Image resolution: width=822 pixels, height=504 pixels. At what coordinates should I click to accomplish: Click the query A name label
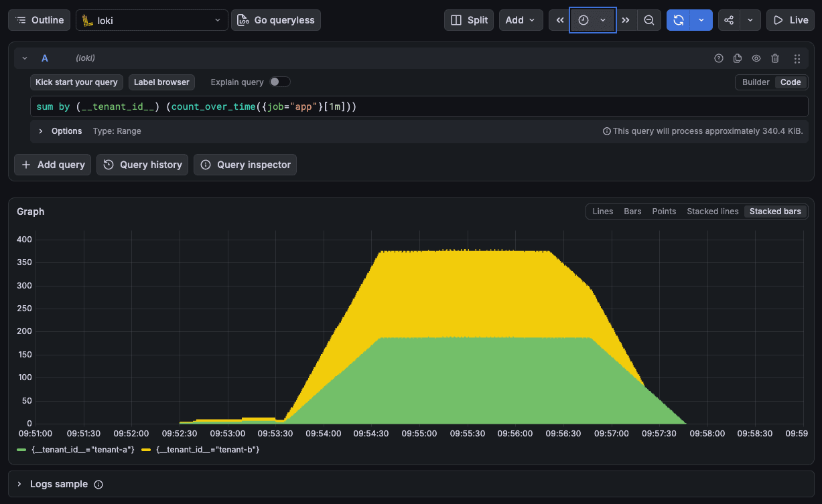(x=45, y=58)
